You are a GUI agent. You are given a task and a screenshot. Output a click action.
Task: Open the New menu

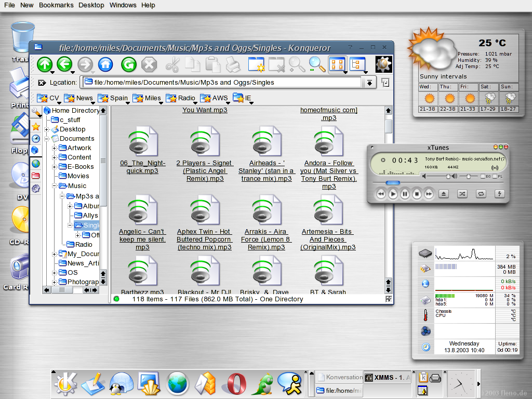[27, 5]
